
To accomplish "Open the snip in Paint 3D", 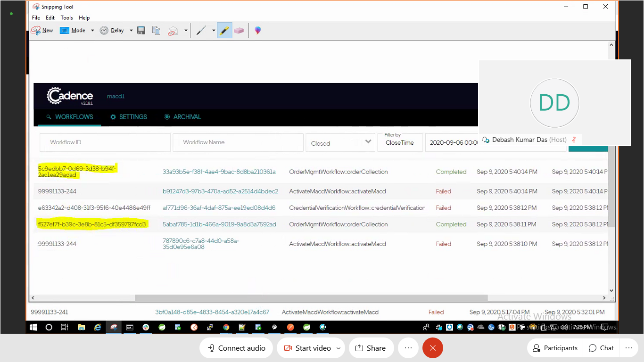I will click(x=257, y=30).
